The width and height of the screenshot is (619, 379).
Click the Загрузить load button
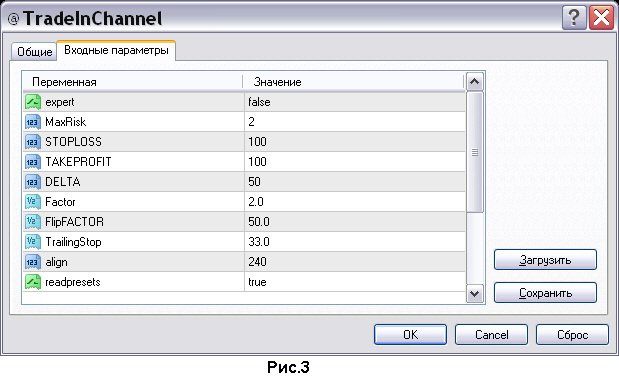545,260
